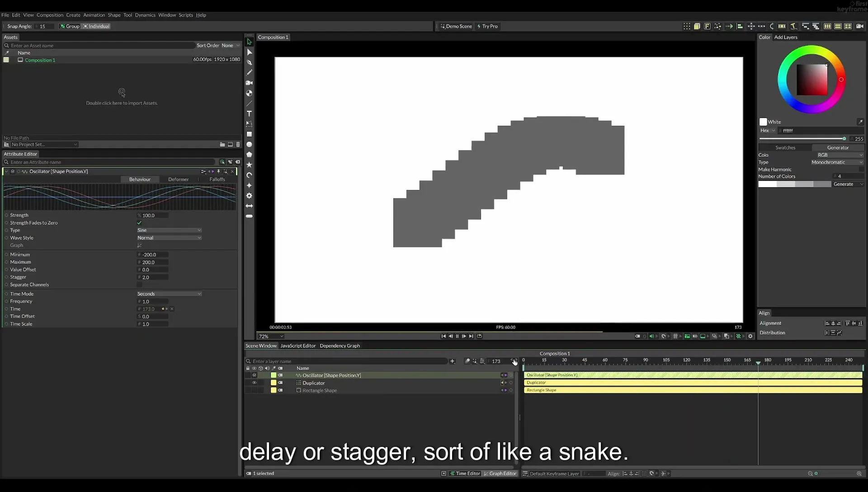Toggle the viewport grid icon

675,336
